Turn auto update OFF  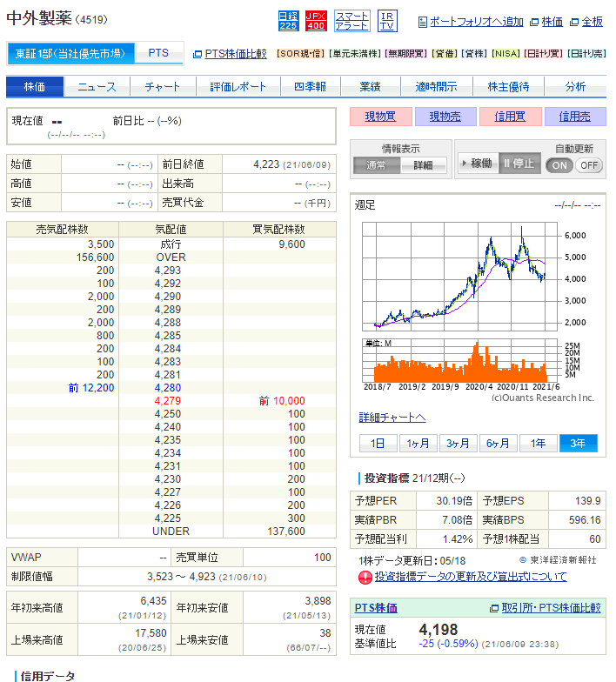pos(588,165)
